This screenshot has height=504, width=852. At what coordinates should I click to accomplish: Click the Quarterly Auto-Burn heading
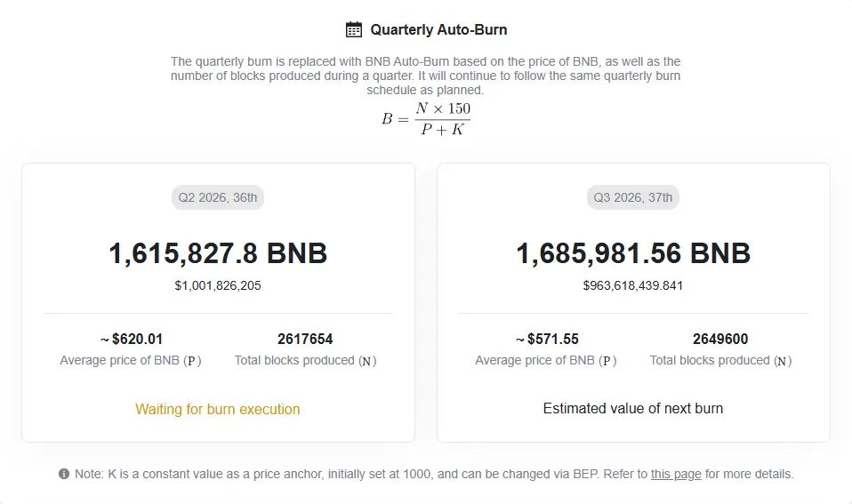tap(438, 29)
